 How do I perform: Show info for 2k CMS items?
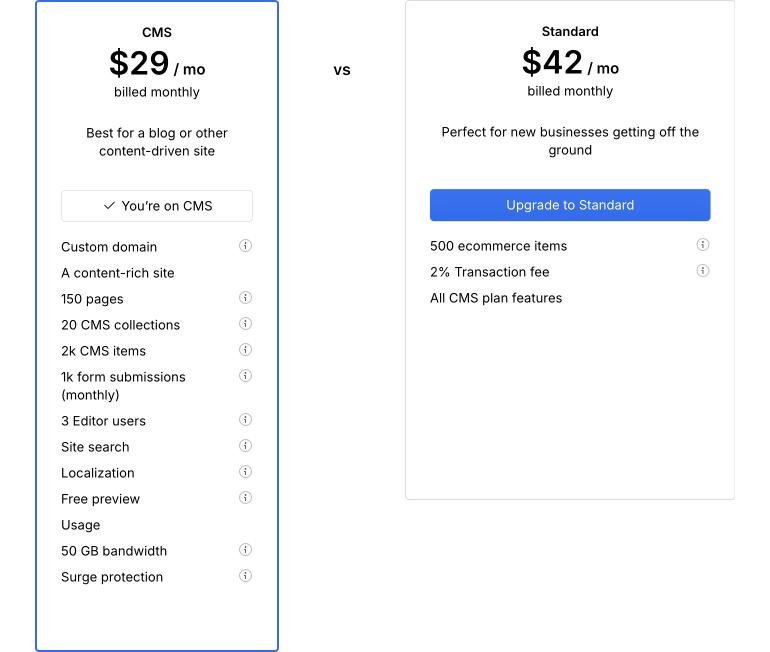tap(245, 350)
